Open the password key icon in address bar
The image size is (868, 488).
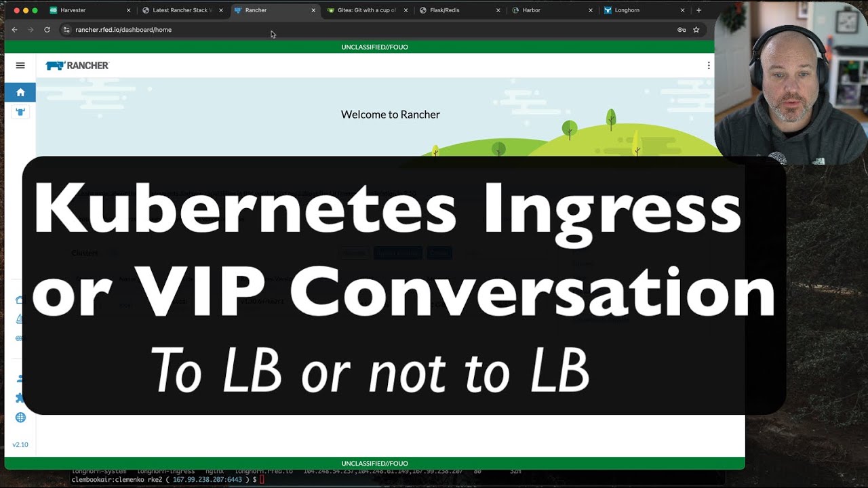pyautogui.click(x=682, y=30)
